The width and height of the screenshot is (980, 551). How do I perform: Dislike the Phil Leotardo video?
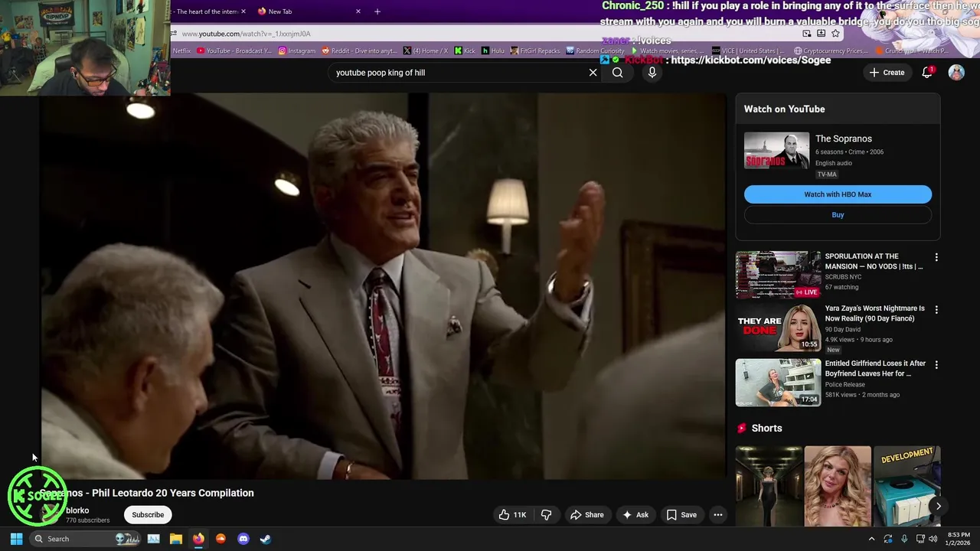click(546, 515)
